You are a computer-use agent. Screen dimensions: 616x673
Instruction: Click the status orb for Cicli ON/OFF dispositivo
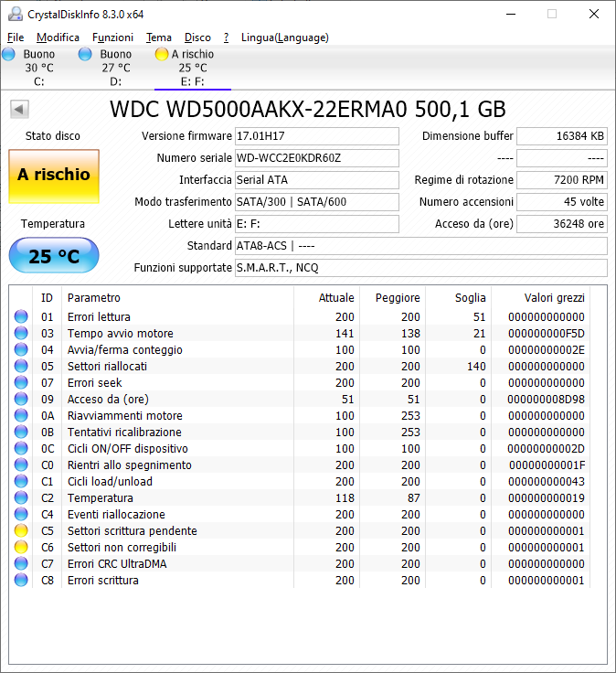(x=21, y=448)
